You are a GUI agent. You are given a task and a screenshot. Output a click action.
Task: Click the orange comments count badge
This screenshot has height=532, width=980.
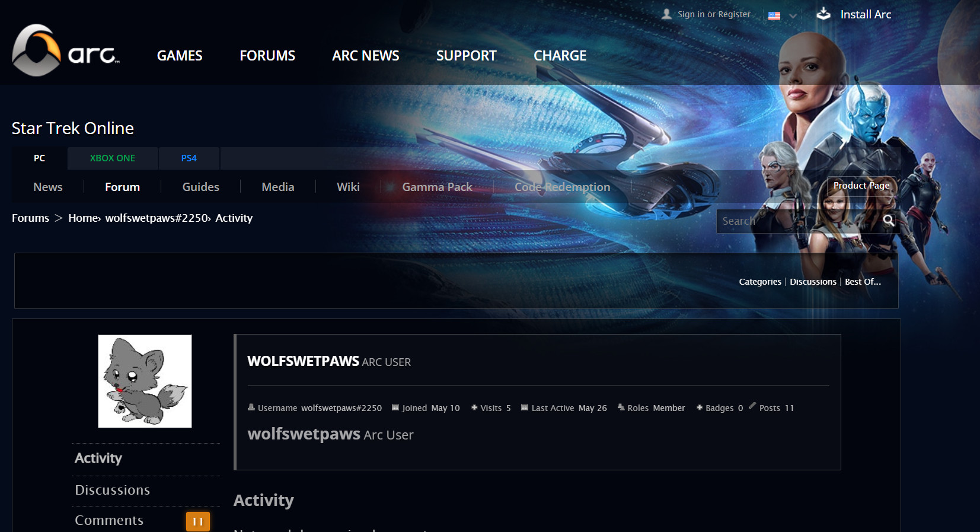coord(197,521)
